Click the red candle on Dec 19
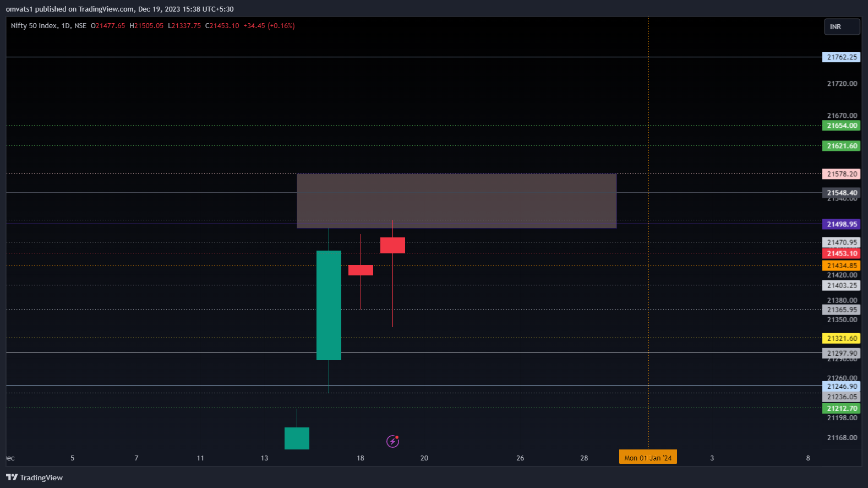The image size is (868, 488). click(x=392, y=245)
